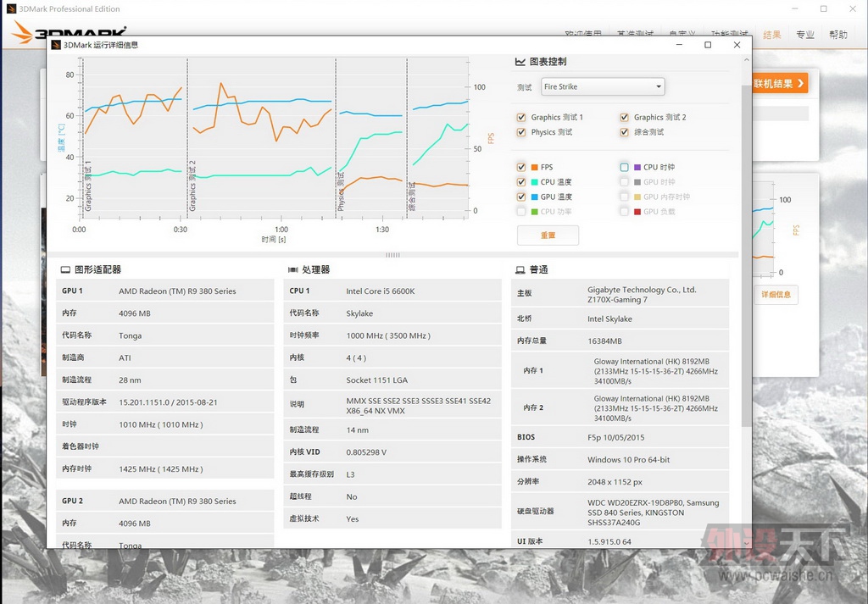Select GPU 2 AMD Radeon R9 380 Series text
Viewport: 868px width, 604px height.
point(177,501)
